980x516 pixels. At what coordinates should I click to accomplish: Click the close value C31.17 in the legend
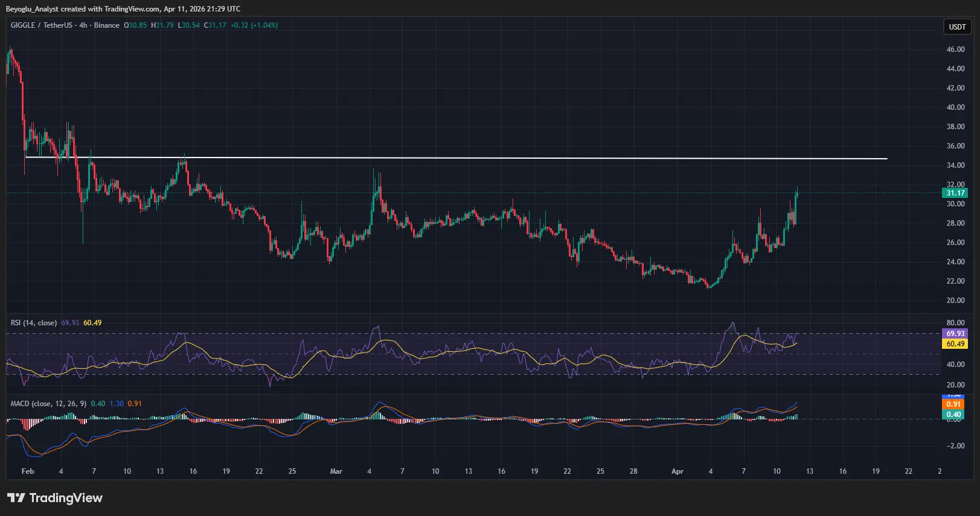(215, 25)
